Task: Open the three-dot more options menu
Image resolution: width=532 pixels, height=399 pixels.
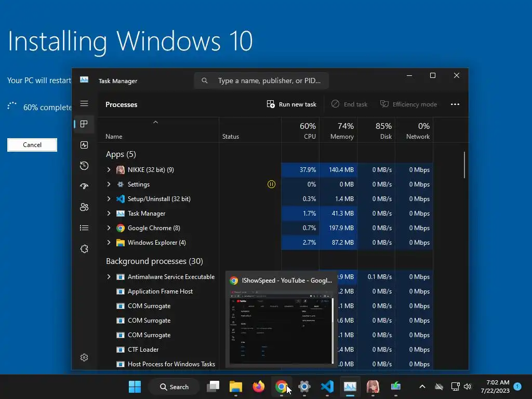Action: point(455,104)
